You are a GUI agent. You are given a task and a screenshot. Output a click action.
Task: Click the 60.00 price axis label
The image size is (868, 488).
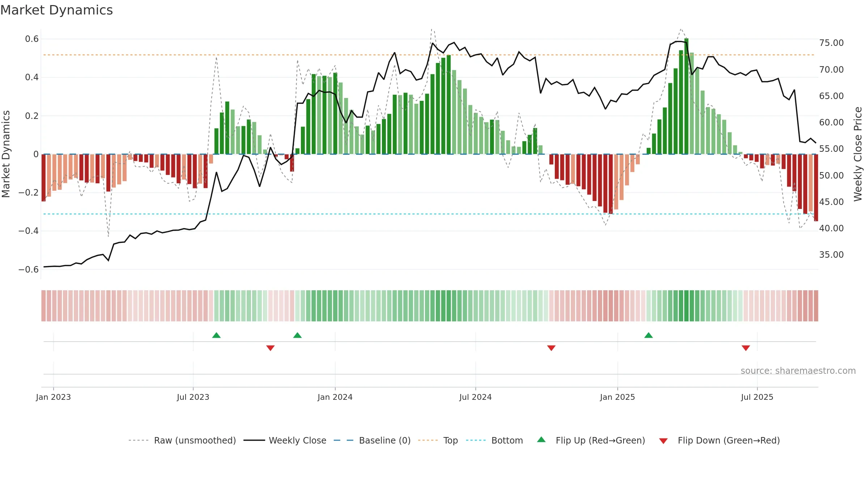831,122
